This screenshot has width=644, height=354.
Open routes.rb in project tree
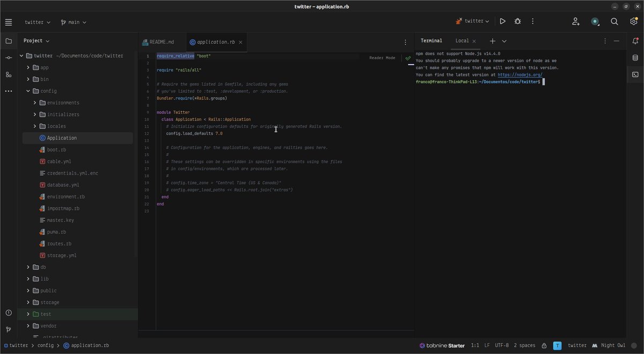point(59,244)
